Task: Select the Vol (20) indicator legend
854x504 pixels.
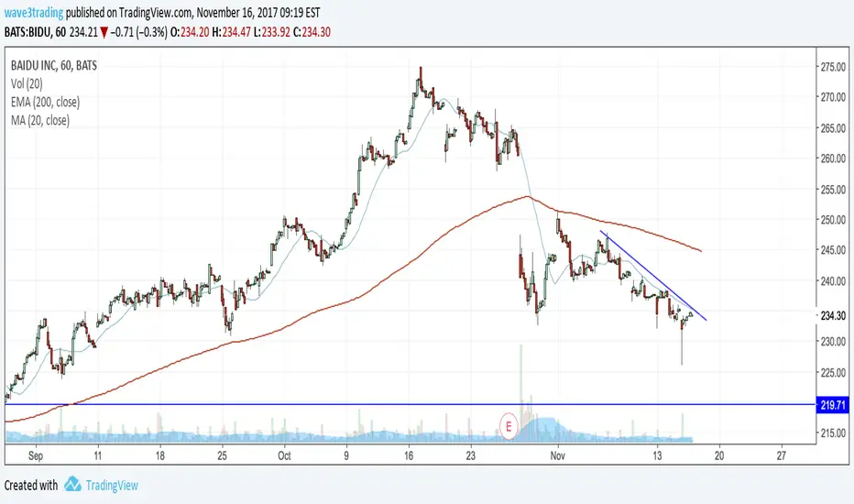Action: tap(27, 83)
